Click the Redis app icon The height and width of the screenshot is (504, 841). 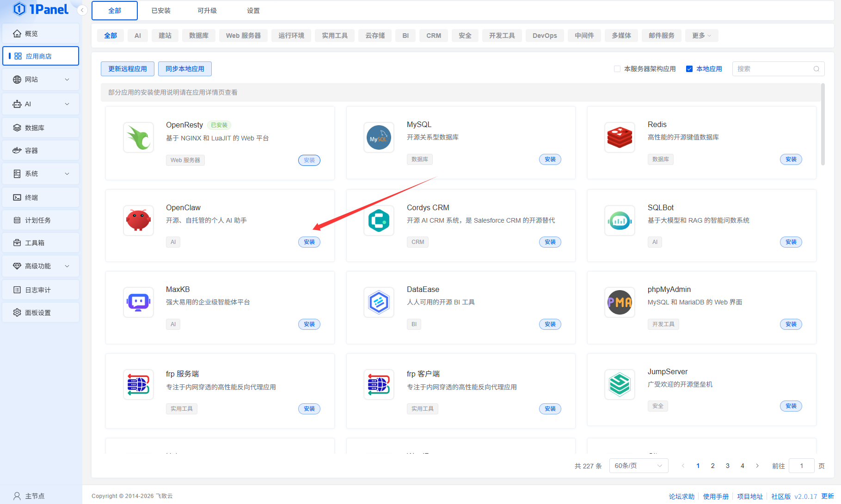tap(620, 138)
